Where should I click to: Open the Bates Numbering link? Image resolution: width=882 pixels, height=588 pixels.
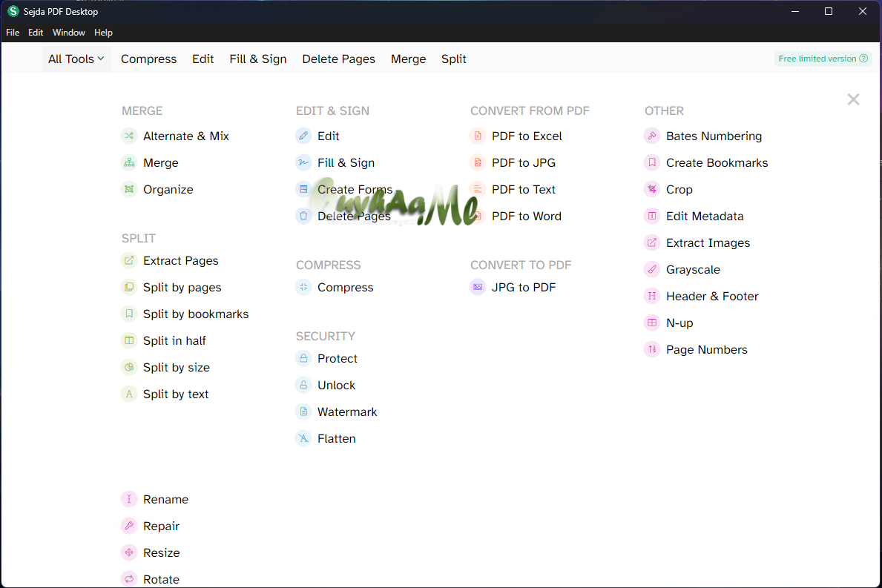click(x=714, y=136)
